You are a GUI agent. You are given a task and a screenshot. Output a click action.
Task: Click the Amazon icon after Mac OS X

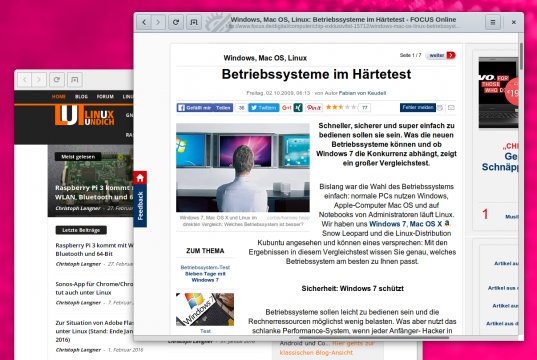447,223
